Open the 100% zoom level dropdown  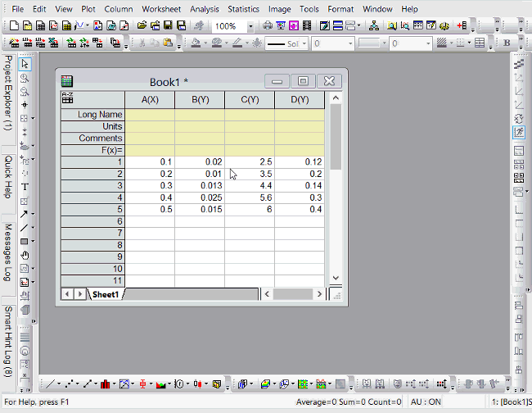point(250,26)
